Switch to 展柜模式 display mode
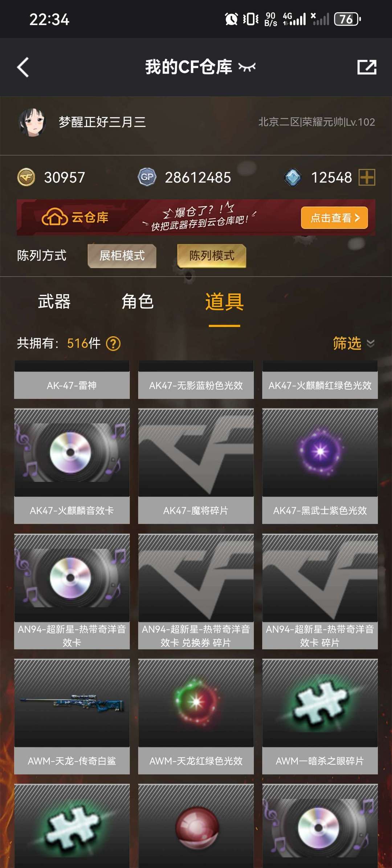This screenshot has width=392, height=868. pos(122,256)
